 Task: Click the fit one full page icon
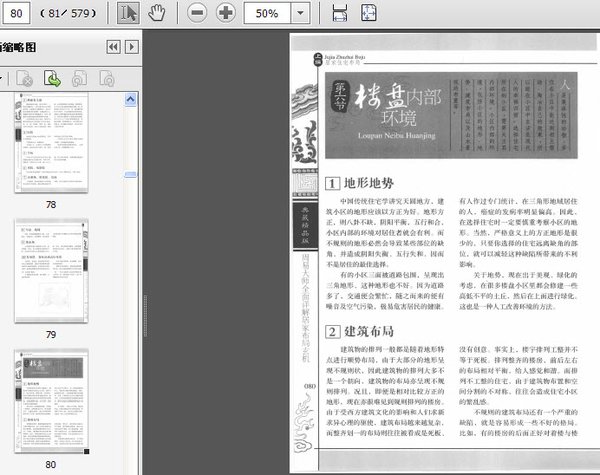[370, 14]
